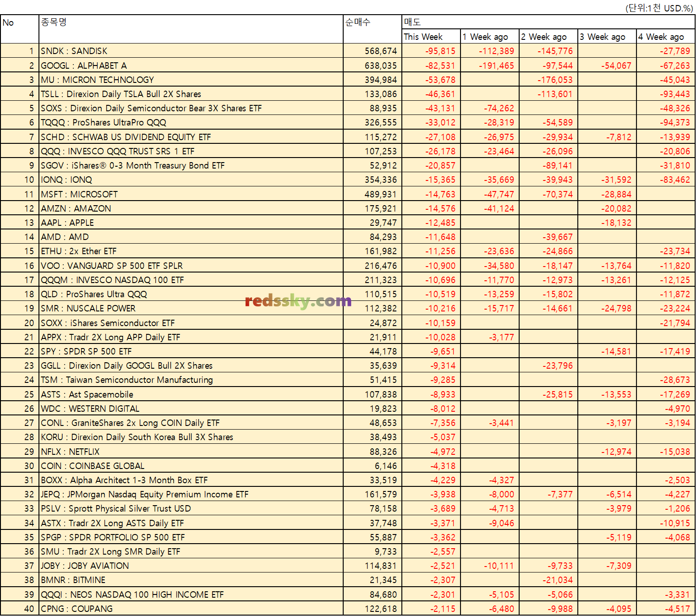The height and width of the screenshot is (616, 696).
Task: Click 'QQQI : NEOS NASDAQ 100 HIGH INCOME ETF'
Action: point(191,594)
